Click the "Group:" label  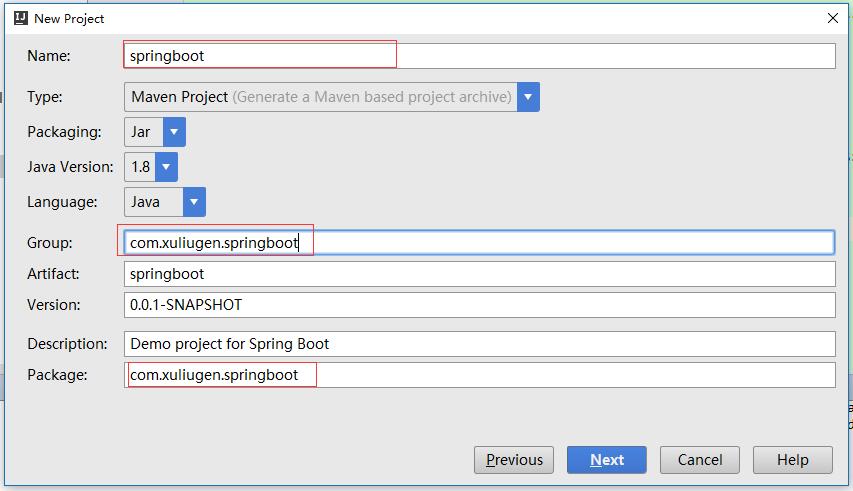50,243
